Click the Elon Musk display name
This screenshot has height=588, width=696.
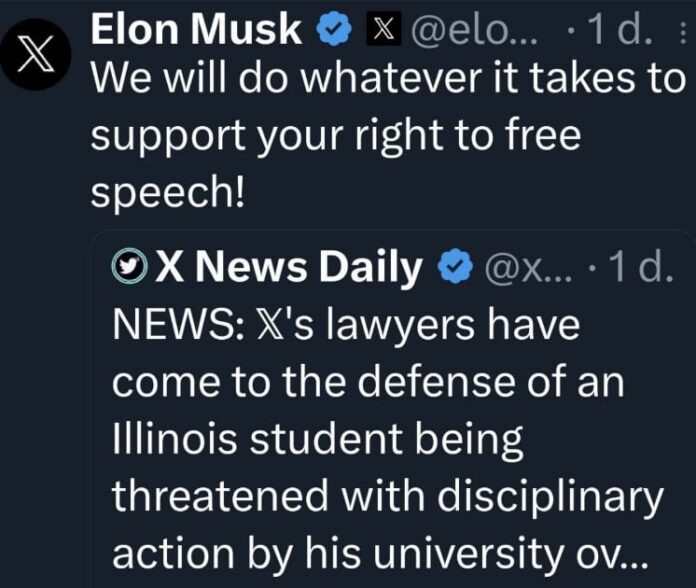[196, 31]
